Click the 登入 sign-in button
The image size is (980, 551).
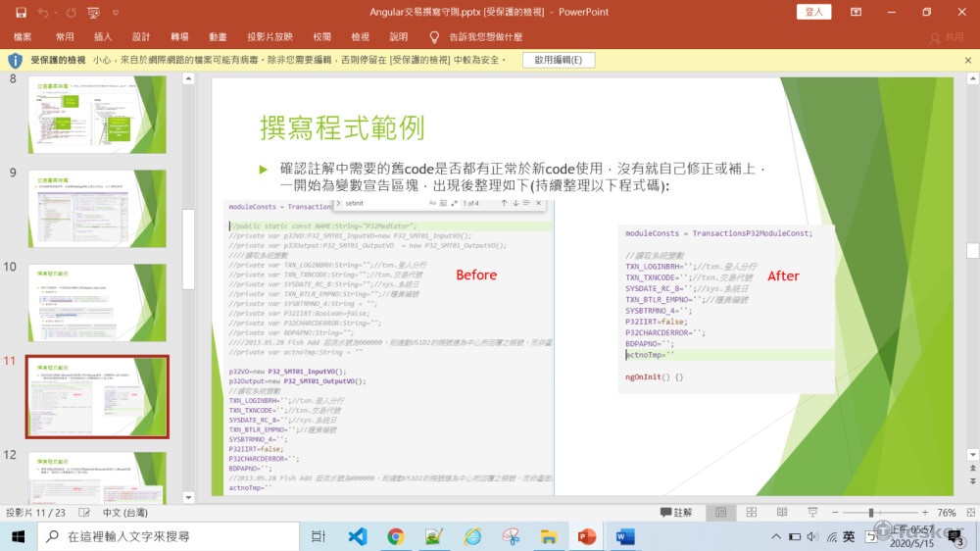tap(814, 12)
